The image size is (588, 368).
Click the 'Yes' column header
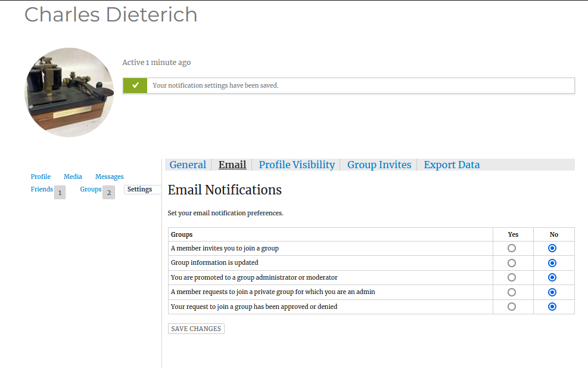513,234
